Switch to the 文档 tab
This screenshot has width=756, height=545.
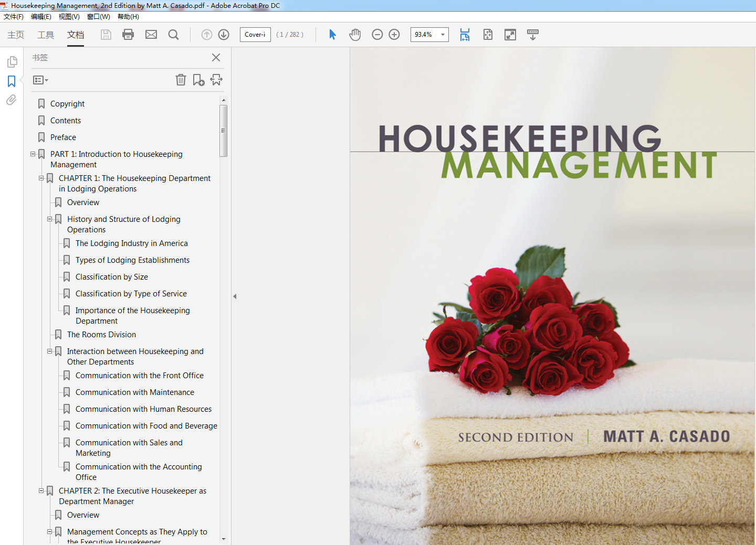[76, 35]
